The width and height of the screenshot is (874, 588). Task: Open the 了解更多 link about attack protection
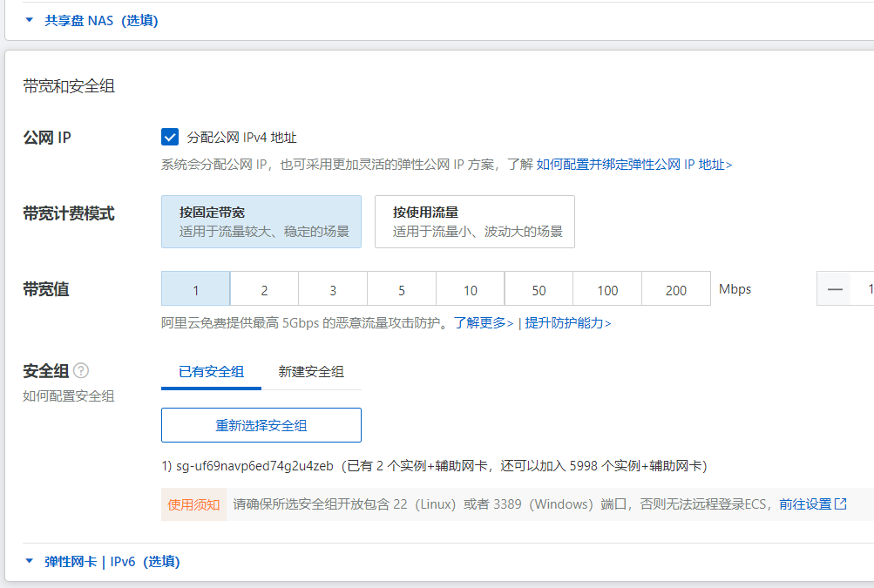(x=483, y=323)
